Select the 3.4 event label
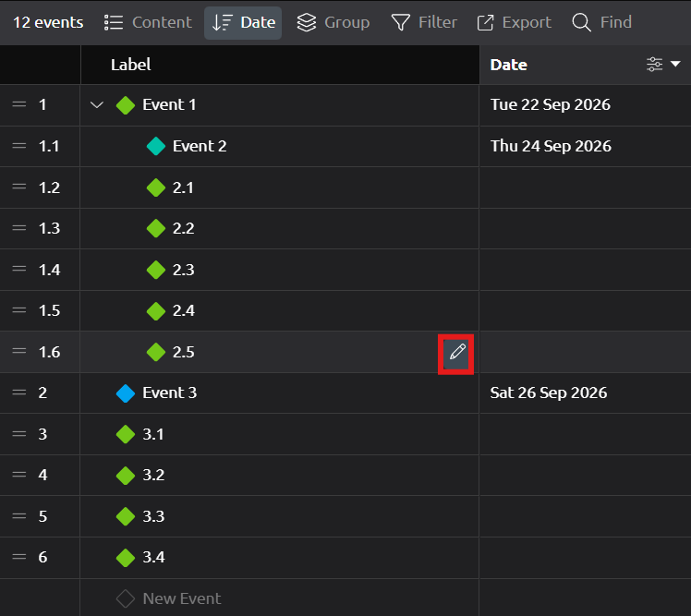 point(153,558)
